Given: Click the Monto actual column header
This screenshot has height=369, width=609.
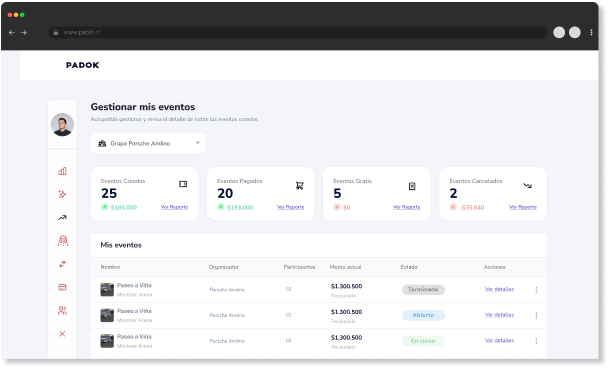Looking at the screenshot, I should tap(346, 267).
